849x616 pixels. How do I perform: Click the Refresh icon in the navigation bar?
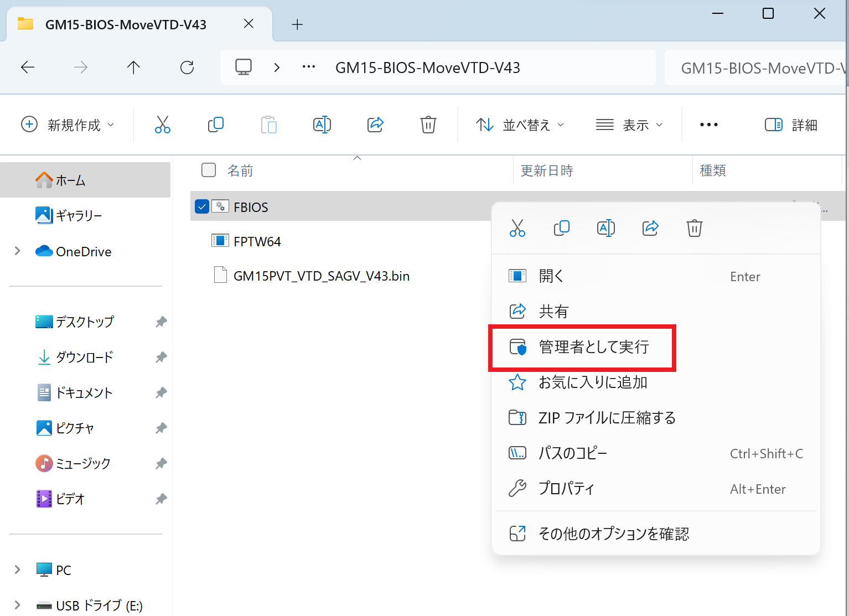(187, 67)
